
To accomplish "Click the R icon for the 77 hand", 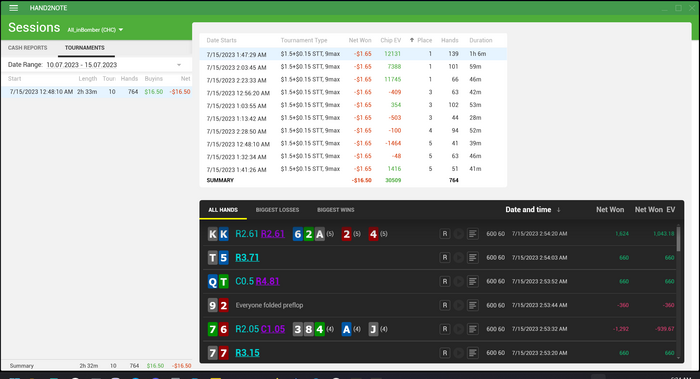I will point(445,353).
